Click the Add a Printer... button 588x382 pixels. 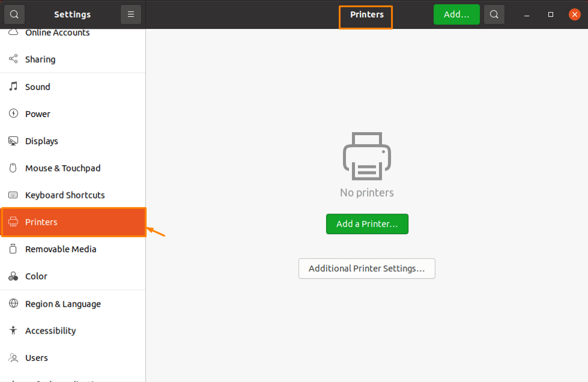click(x=367, y=224)
